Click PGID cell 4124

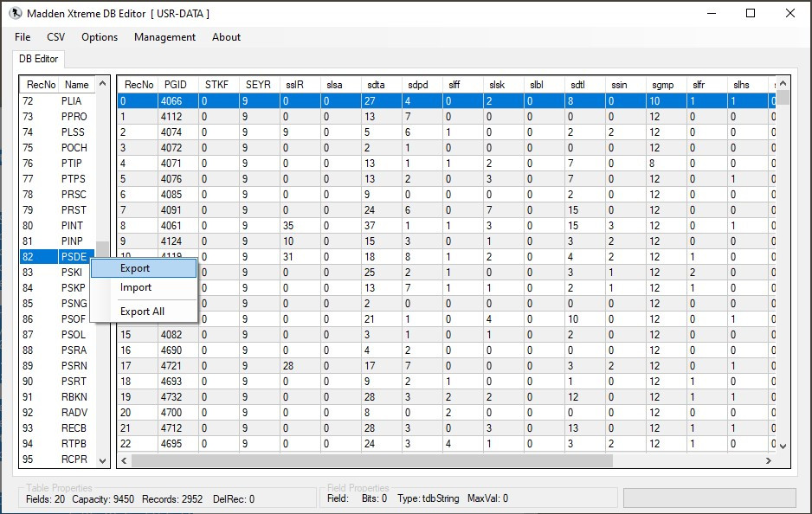[178, 241]
